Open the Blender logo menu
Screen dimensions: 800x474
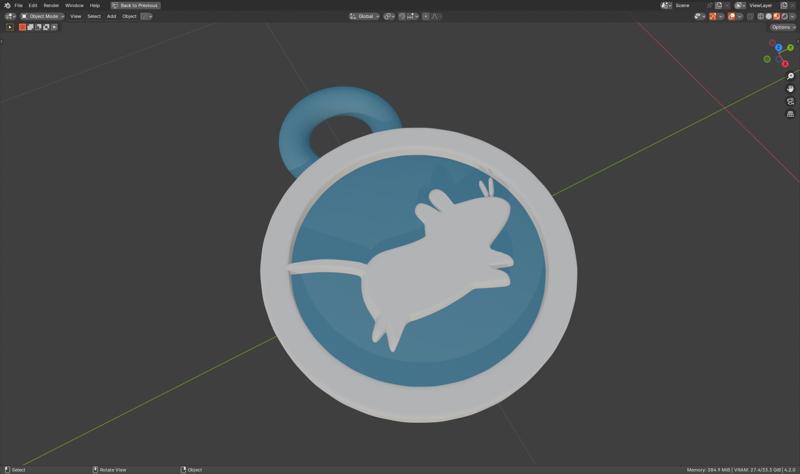pos(7,5)
